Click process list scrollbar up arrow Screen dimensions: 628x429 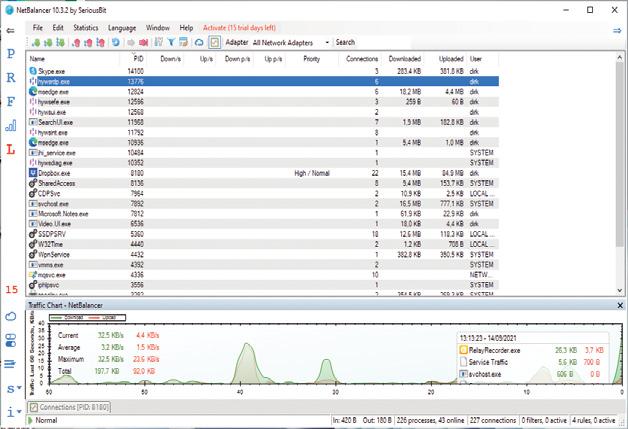[620, 57]
